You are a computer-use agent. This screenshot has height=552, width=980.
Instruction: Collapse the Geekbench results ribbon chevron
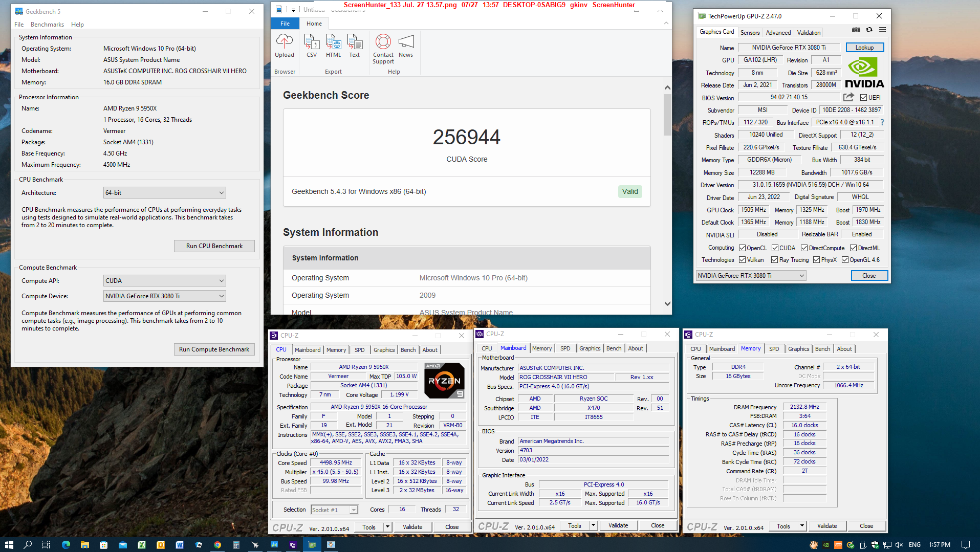[666, 23]
